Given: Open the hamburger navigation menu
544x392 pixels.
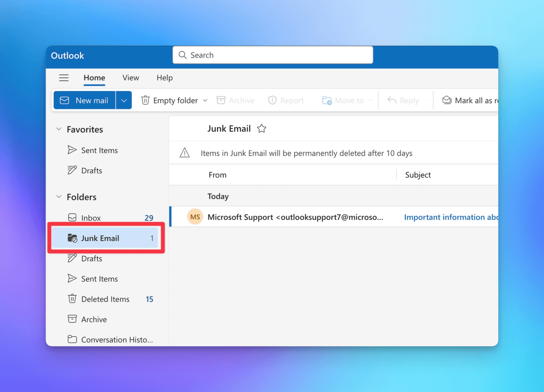Looking at the screenshot, I should pos(64,78).
